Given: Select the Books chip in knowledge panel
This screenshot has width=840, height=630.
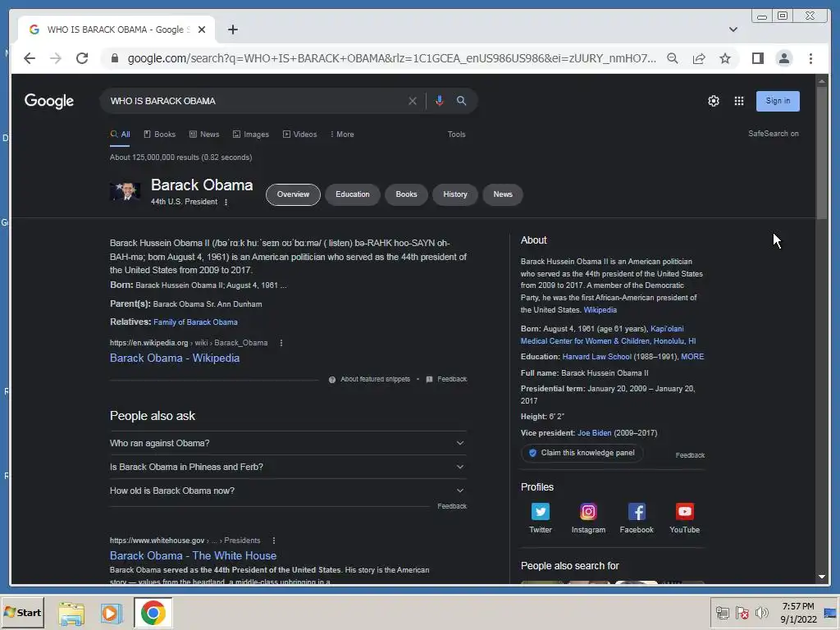Looking at the screenshot, I should tap(406, 194).
